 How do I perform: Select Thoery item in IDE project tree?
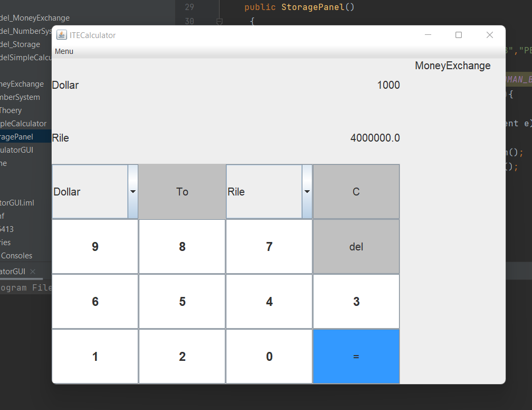pyautogui.click(x=11, y=111)
